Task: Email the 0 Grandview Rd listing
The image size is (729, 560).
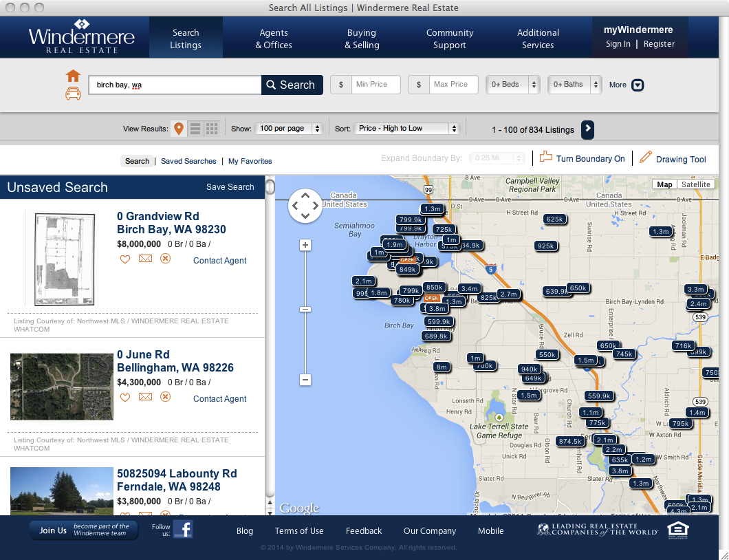Action: [x=146, y=259]
